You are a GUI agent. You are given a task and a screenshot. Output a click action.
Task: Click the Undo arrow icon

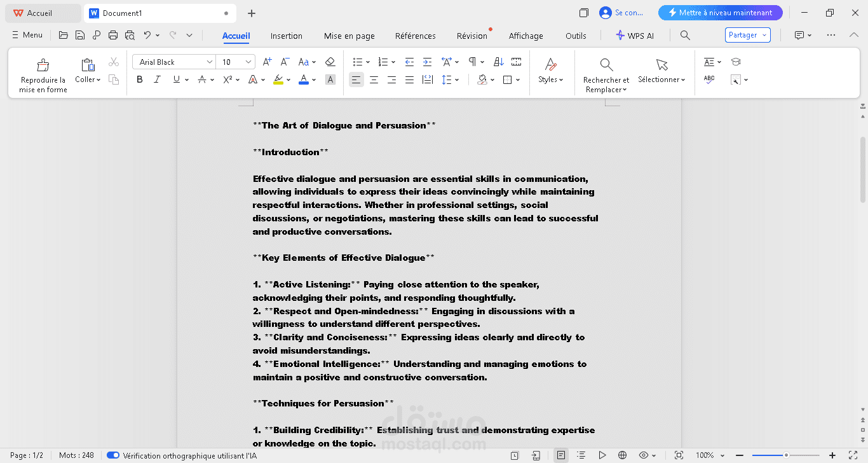tap(147, 36)
